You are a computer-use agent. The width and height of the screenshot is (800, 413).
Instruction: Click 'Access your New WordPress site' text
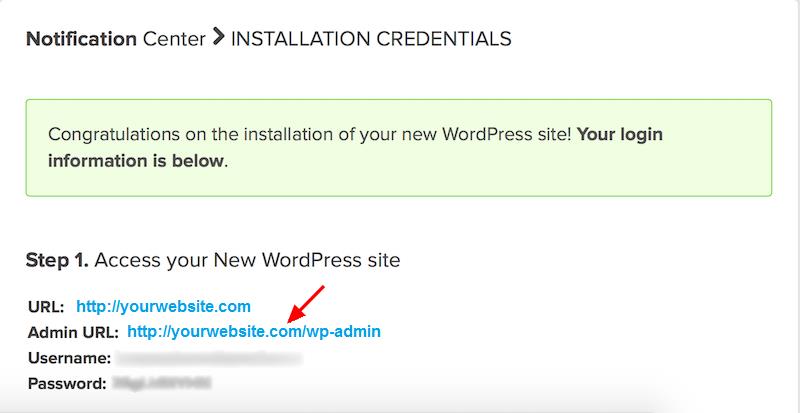pos(247,260)
